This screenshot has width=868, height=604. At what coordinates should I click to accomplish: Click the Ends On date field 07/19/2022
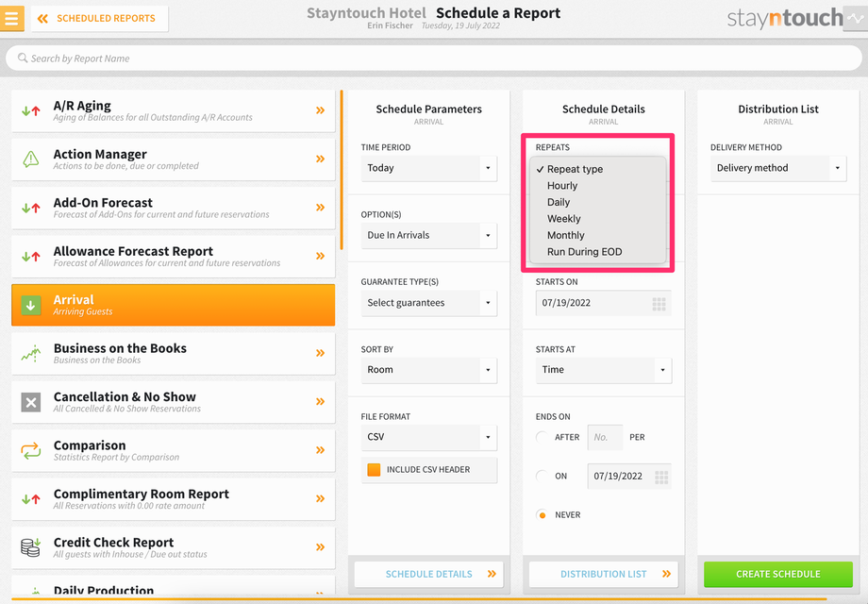[629, 476]
